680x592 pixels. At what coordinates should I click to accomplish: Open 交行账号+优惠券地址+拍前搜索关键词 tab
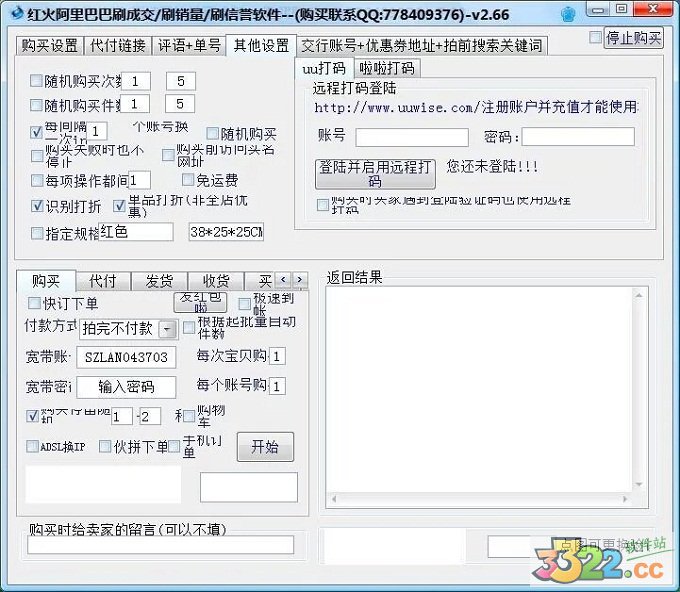(x=422, y=46)
